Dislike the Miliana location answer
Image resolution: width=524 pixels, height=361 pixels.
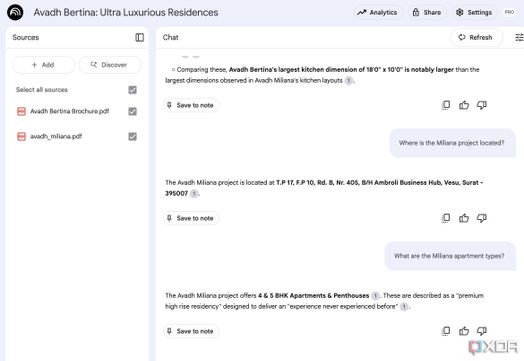pyautogui.click(x=482, y=218)
